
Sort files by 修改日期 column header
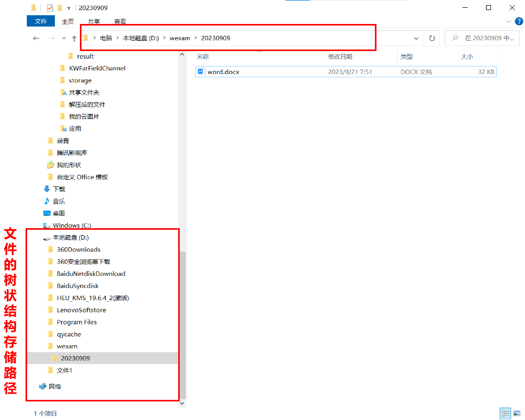tap(340, 56)
